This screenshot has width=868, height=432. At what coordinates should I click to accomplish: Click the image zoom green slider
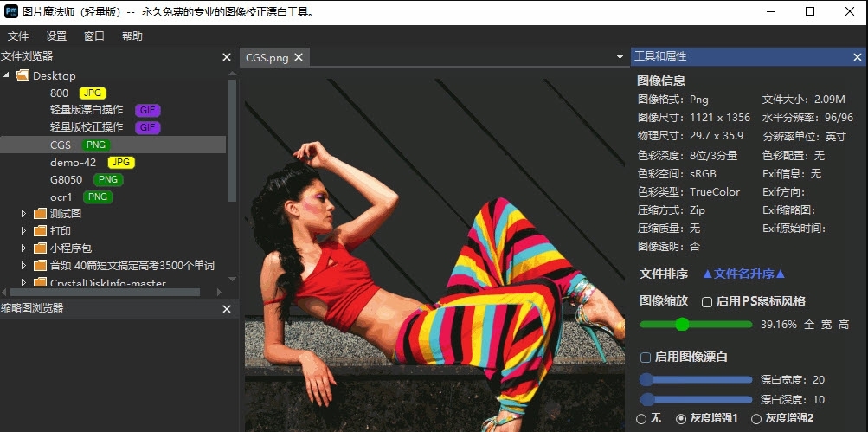(682, 324)
